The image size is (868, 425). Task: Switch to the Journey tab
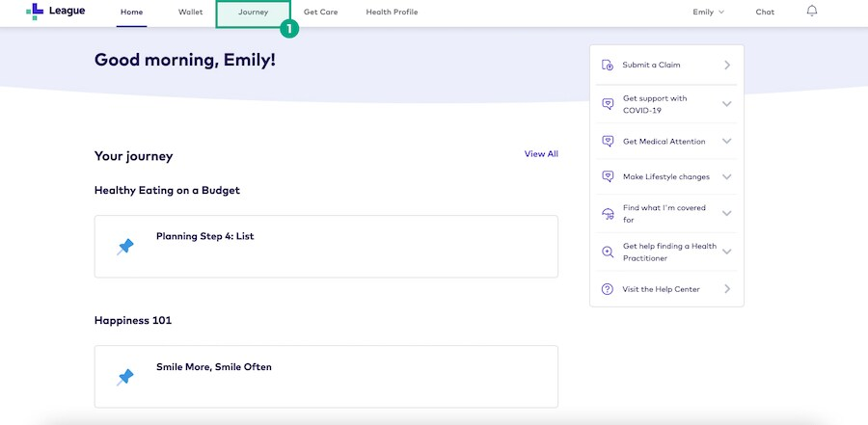click(x=253, y=13)
